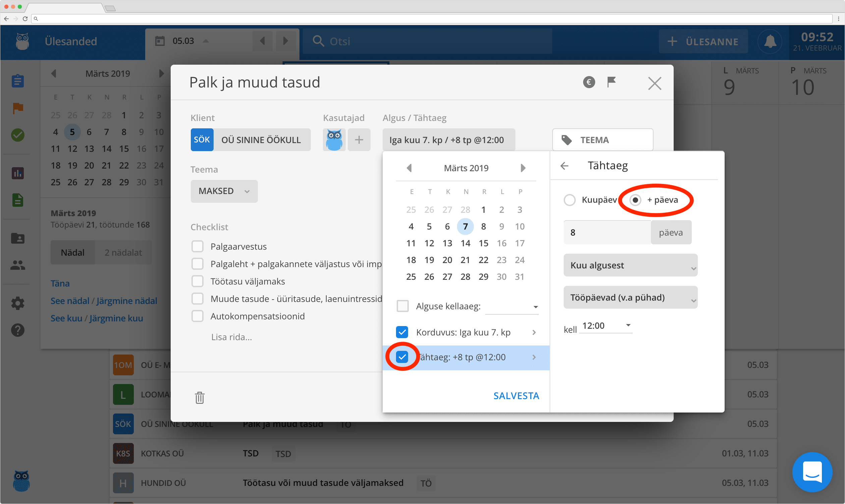Click the Ülesanded header title
This screenshot has height=504, width=845.
point(71,41)
